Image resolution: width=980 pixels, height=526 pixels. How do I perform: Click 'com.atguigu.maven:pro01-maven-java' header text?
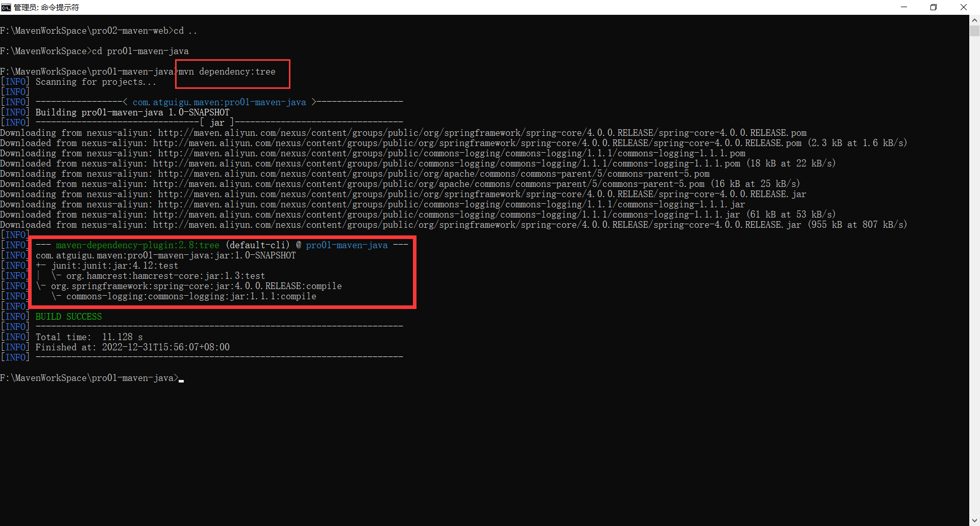pyautogui.click(x=219, y=102)
